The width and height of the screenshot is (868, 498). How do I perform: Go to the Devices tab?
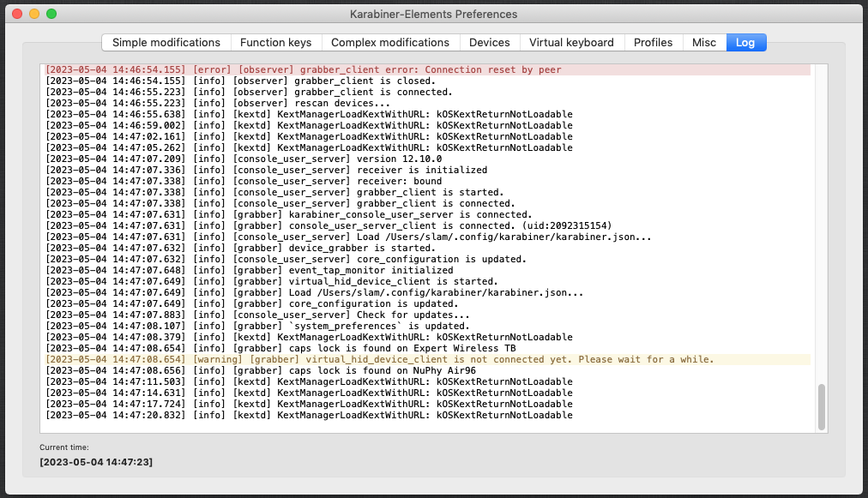click(490, 43)
